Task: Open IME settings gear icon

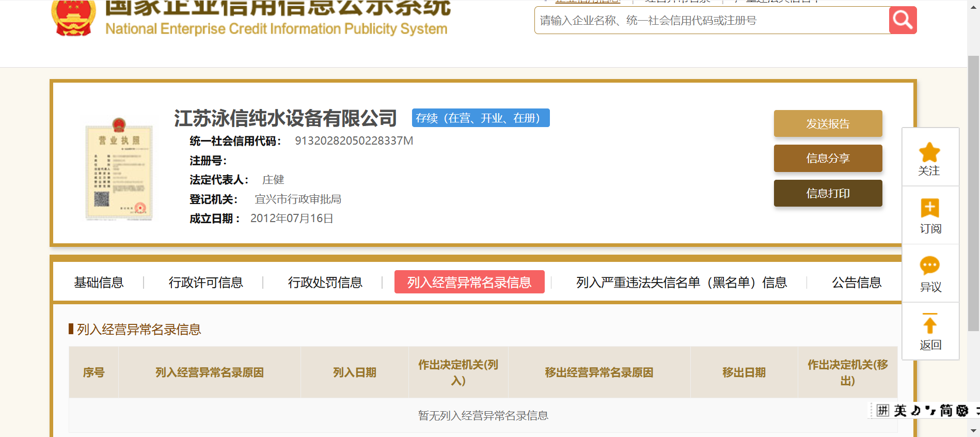Action: (962, 411)
